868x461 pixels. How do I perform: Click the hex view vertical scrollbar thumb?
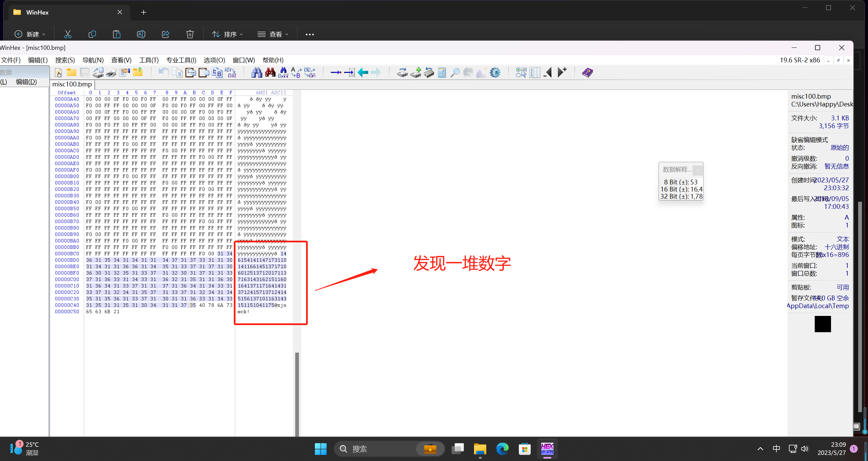coord(297,393)
